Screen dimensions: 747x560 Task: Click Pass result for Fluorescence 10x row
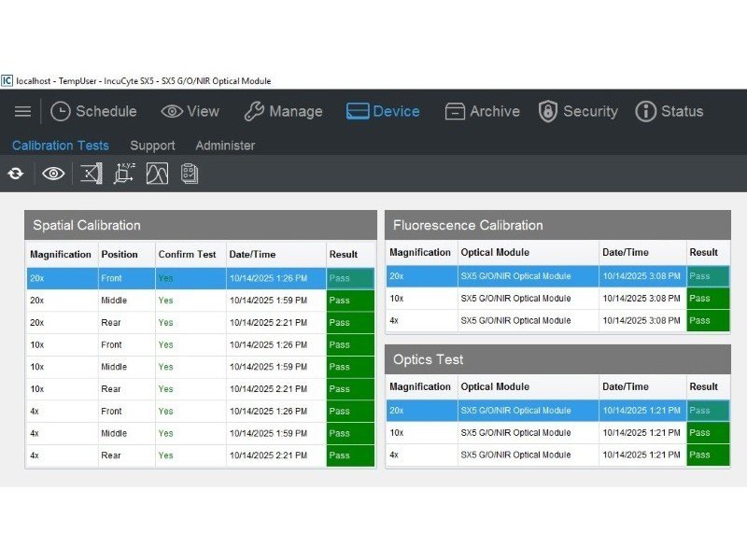tap(708, 299)
